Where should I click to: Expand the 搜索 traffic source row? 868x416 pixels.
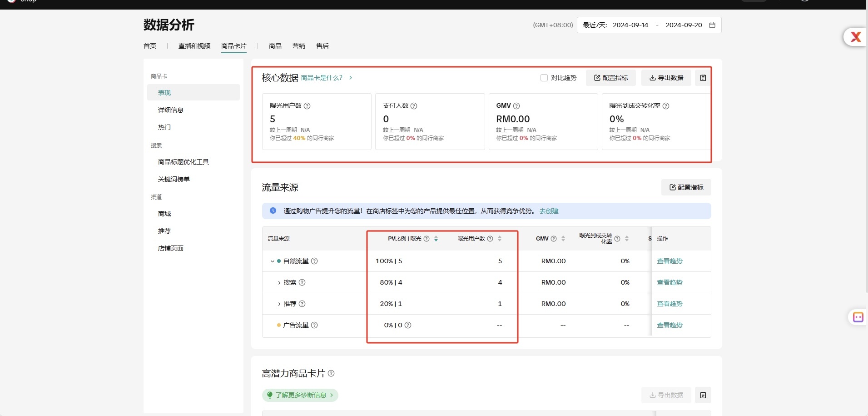(279, 283)
